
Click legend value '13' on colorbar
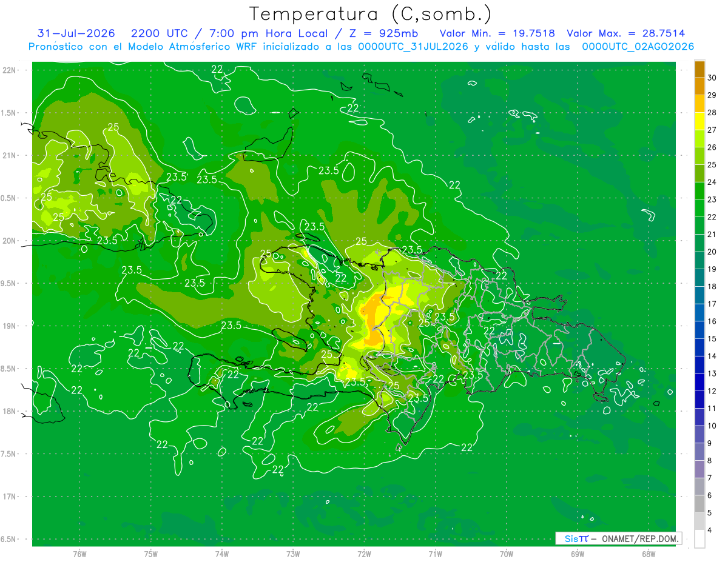point(712,374)
